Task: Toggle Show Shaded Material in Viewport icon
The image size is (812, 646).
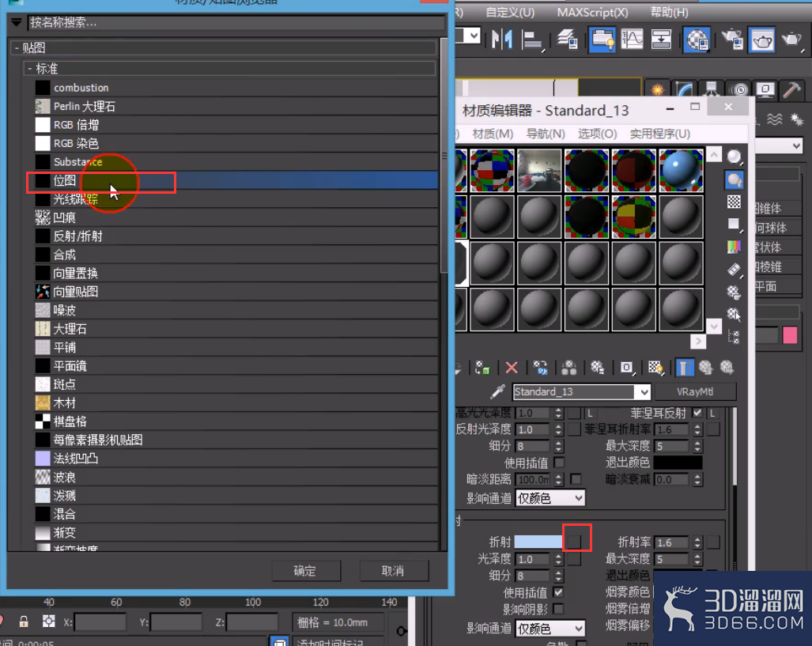Action: click(655, 368)
